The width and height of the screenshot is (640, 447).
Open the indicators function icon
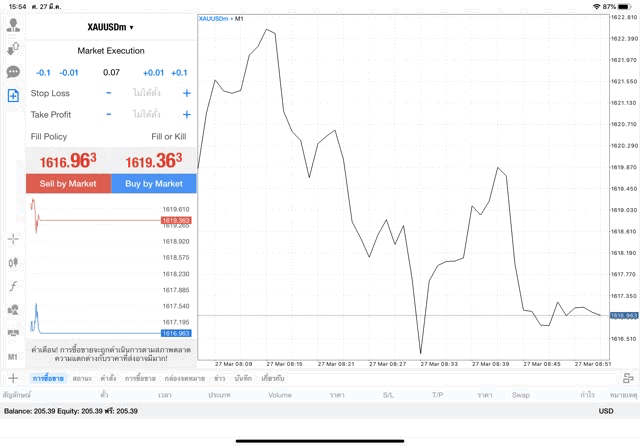pyautogui.click(x=13, y=286)
